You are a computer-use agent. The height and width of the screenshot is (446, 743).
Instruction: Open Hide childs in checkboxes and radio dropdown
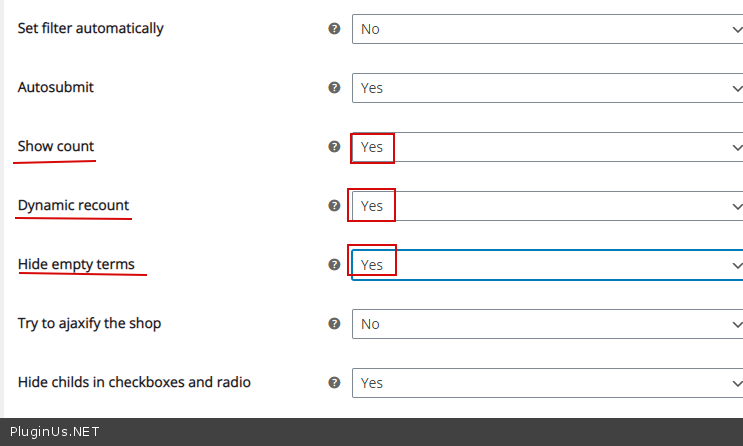point(546,383)
